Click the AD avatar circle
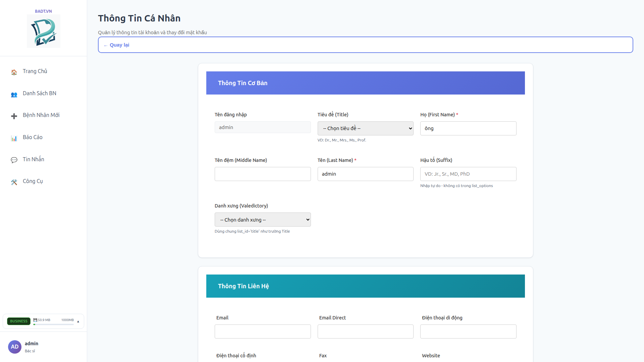Viewport: 644px width, 362px height. 15,347
